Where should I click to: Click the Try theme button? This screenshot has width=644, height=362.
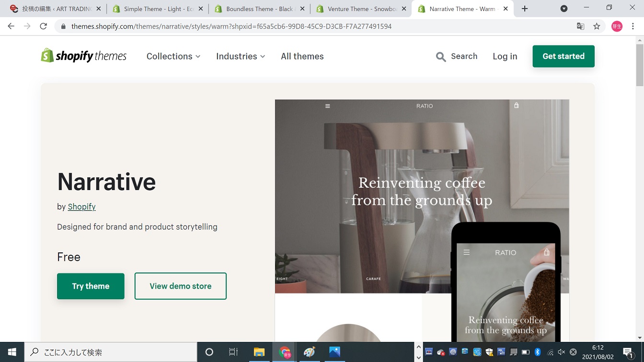pos(91,286)
